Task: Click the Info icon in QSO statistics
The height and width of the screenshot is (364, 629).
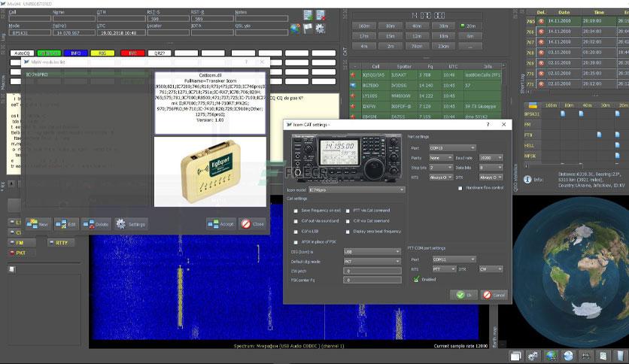Action: [528, 180]
